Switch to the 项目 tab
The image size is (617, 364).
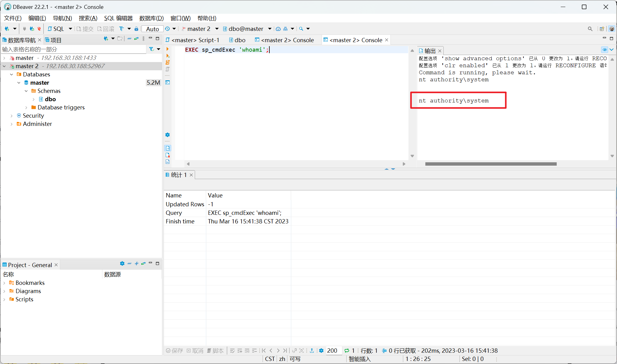pyautogui.click(x=53, y=40)
